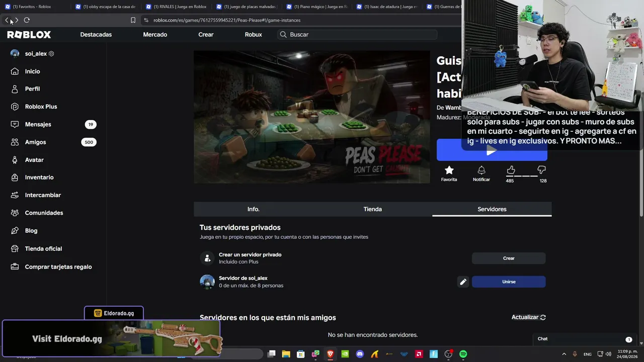644x362 pixels.
Task: Click the Avatar sidebar icon
Action: pos(15,160)
